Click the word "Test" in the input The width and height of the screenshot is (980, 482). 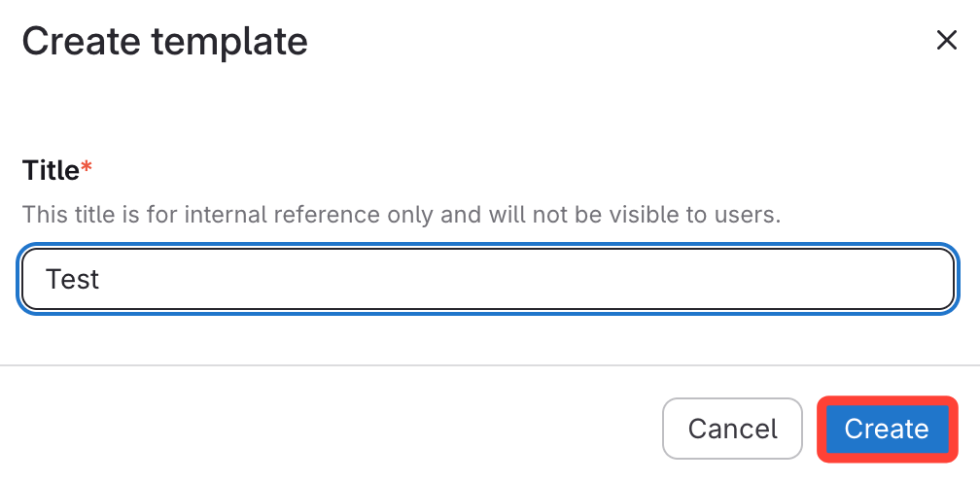tap(73, 280)
